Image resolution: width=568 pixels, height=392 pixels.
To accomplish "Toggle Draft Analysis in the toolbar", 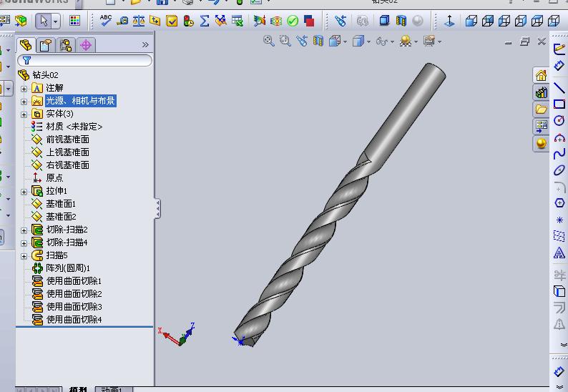I will point(260,21).
